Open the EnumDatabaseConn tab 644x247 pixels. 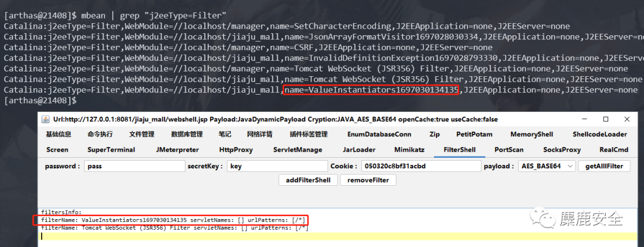[x=379, y=135]
